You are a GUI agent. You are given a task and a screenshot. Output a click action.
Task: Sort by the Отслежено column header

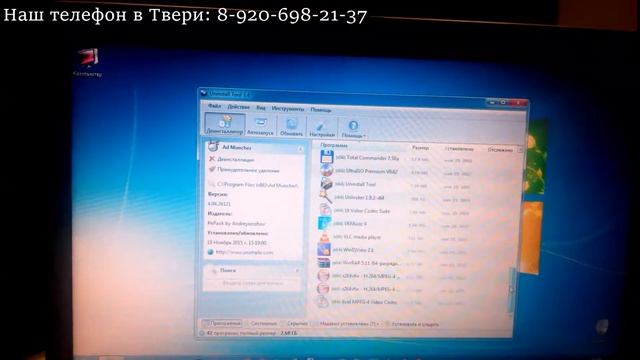[500, 150]
